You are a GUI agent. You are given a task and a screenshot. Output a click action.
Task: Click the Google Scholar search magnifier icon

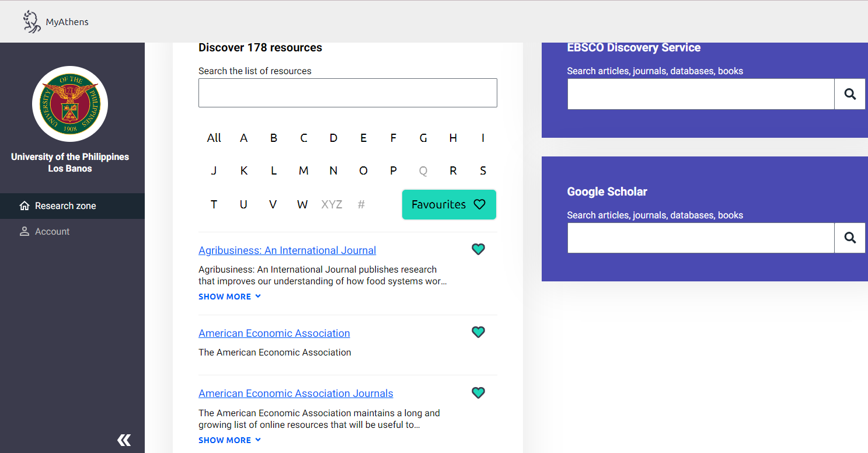pyautogui.click(x=849, y=238)
